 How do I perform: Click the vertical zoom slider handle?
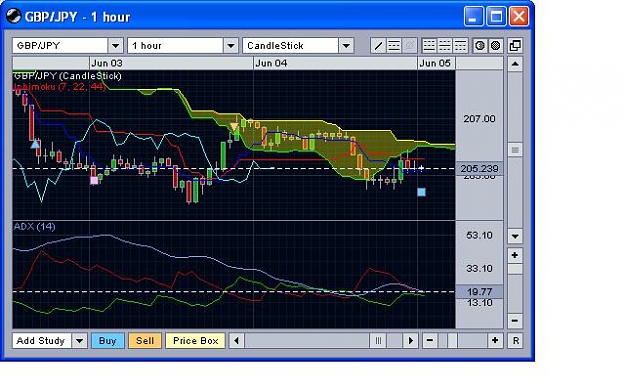click(x=515, y=269)
